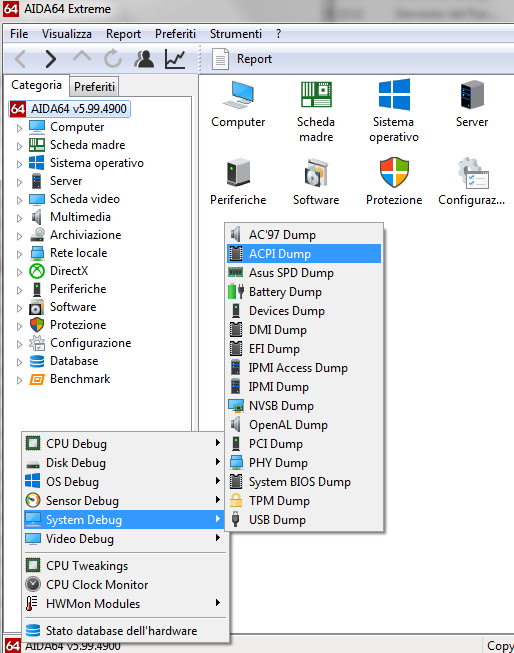Open the CPU Debug submenu
The height and width of the screenshot is (653, 514).
[x=124, y=444]
